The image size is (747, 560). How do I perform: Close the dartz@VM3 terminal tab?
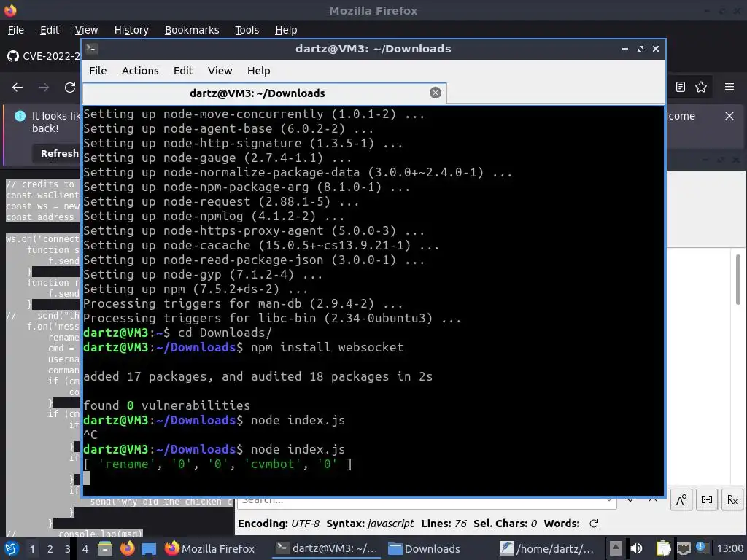435,93
